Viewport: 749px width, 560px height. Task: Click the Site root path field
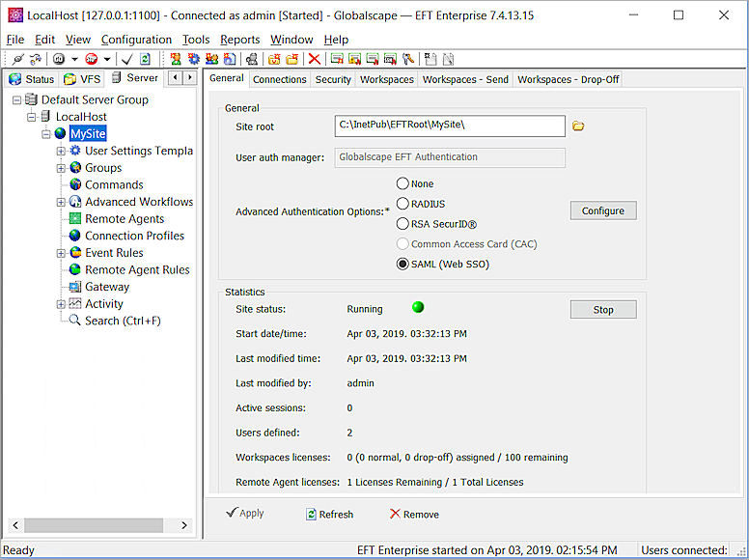[x=449, y=126]
